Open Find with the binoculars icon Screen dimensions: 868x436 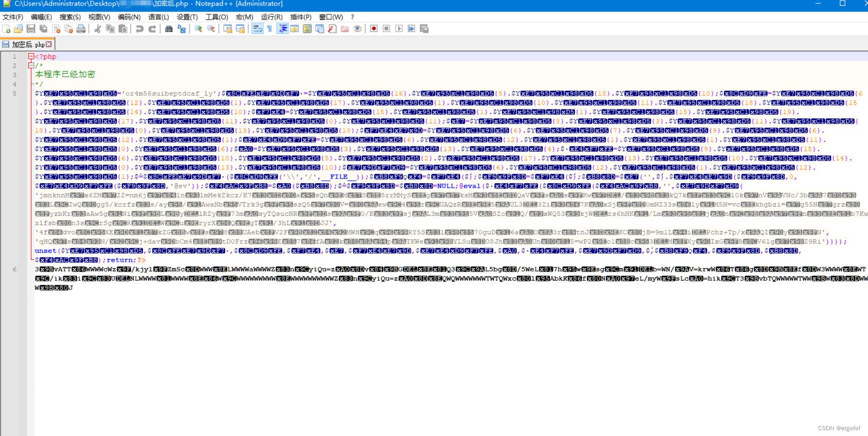pos(169,29)
